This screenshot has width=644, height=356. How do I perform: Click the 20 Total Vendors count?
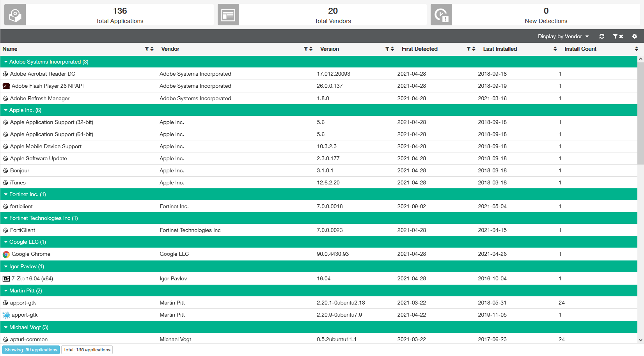point(333,11)
